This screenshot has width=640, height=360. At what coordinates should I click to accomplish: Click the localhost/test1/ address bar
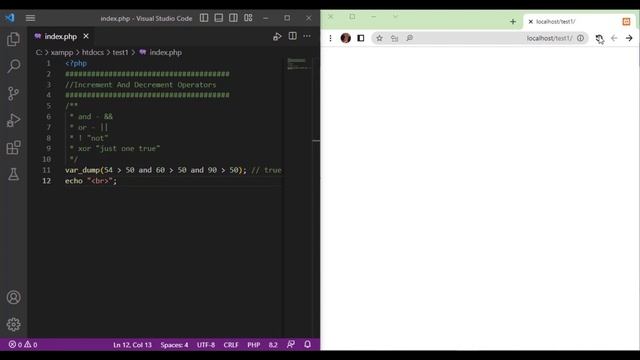(x=480, y=38)
